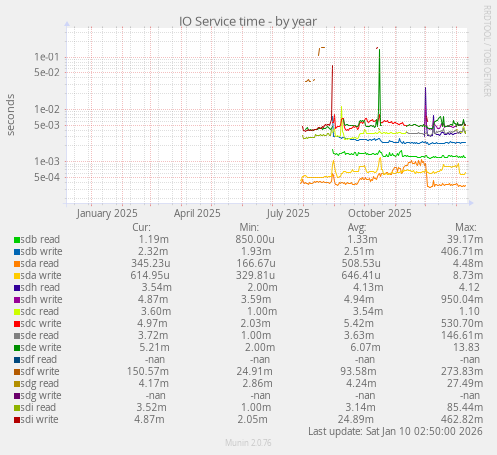Click the sdf write current value 150.57m
The height and width of the screenshot is (455, 497).
click(x=148, y=371)
